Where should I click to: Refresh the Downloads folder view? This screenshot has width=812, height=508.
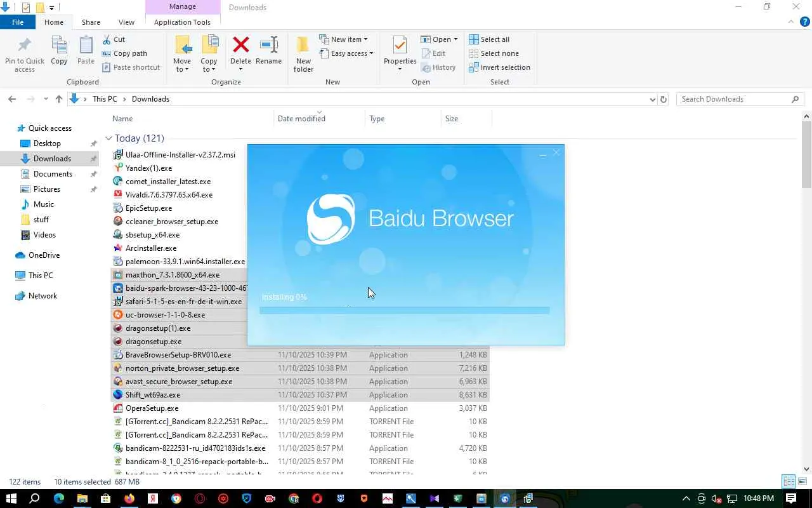click(x=664, y=99)
